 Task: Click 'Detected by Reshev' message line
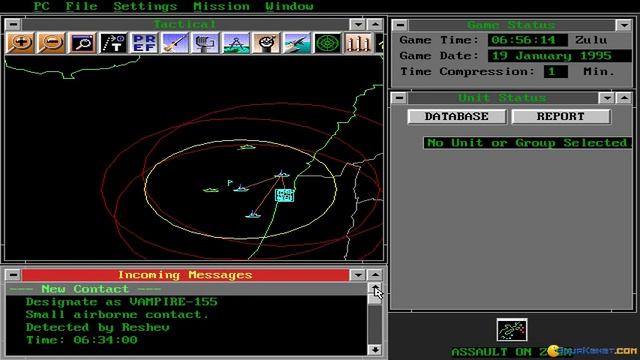tap(98, 327)
